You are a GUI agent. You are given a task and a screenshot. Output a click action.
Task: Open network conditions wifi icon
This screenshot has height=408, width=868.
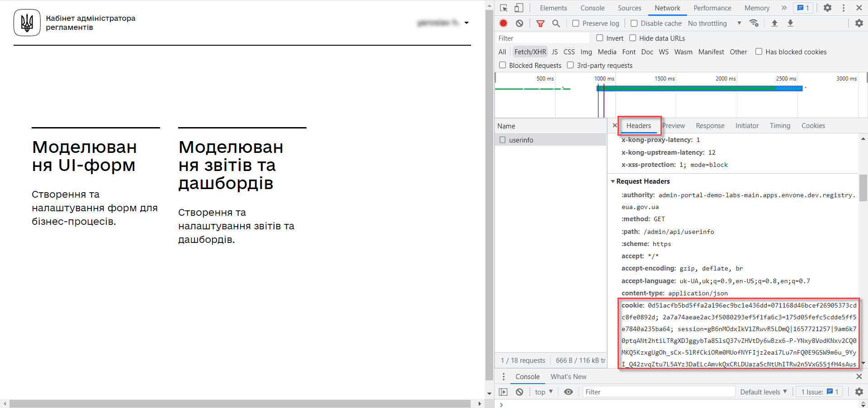(x=754, y=23)
